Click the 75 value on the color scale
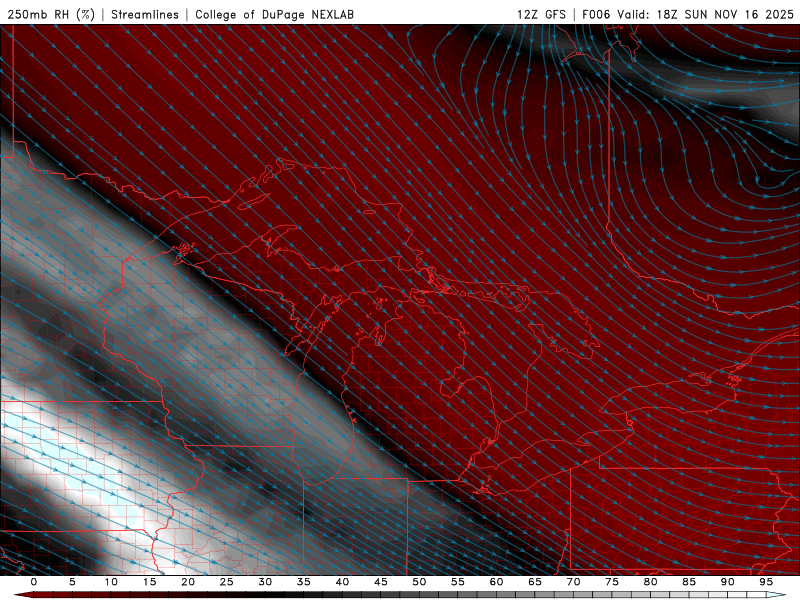800x600 pixels. pyautogui.click(x=611, y=582)
